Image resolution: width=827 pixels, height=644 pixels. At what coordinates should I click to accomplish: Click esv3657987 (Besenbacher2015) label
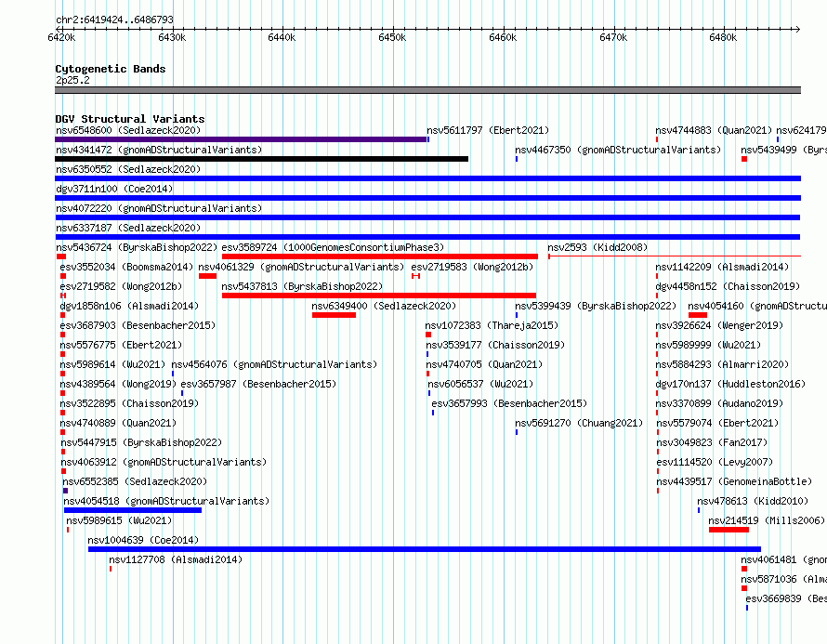(258, 384)
